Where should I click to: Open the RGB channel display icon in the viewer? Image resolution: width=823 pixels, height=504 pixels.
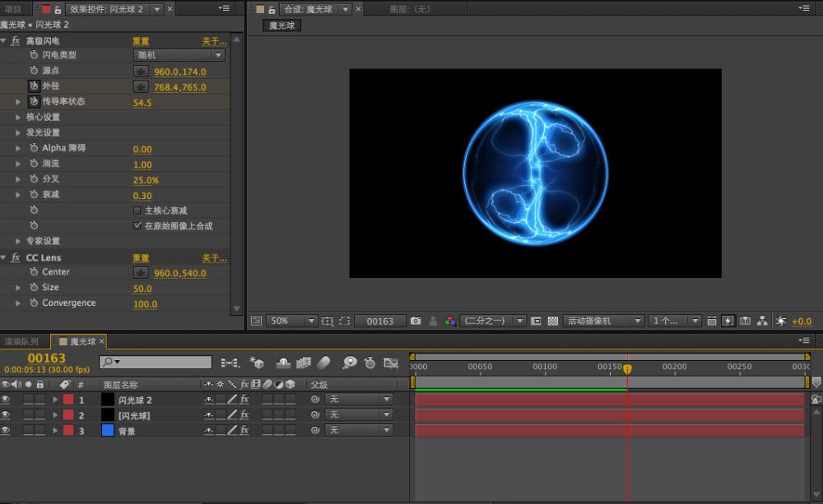450,321
